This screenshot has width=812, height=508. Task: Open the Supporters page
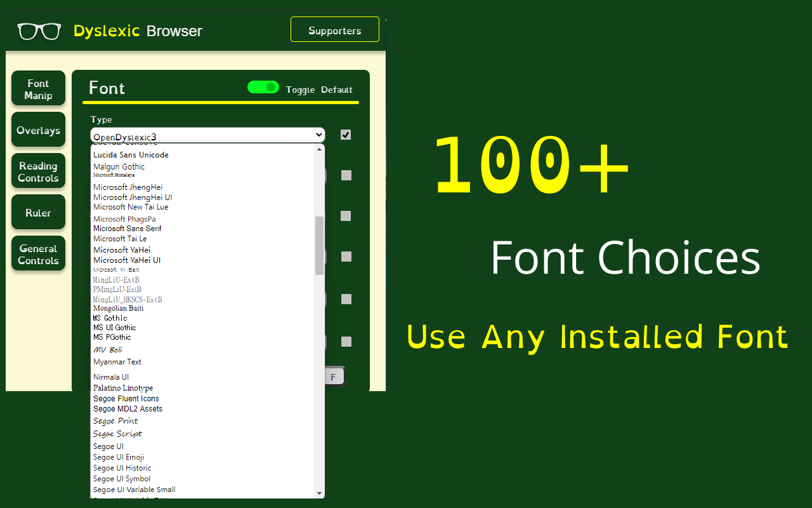[x=335, y=30]
